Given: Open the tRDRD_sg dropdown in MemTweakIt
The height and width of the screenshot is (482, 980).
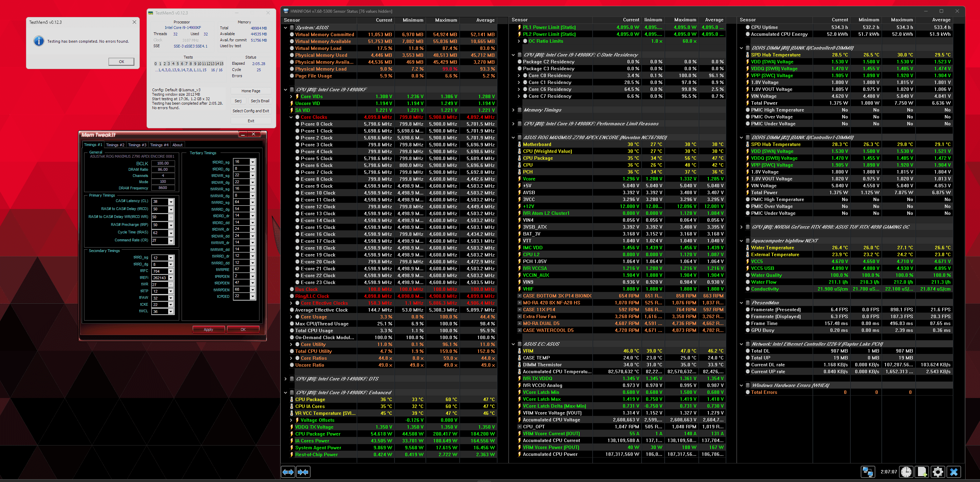Looking at the screenshot, I should [252, 162].
